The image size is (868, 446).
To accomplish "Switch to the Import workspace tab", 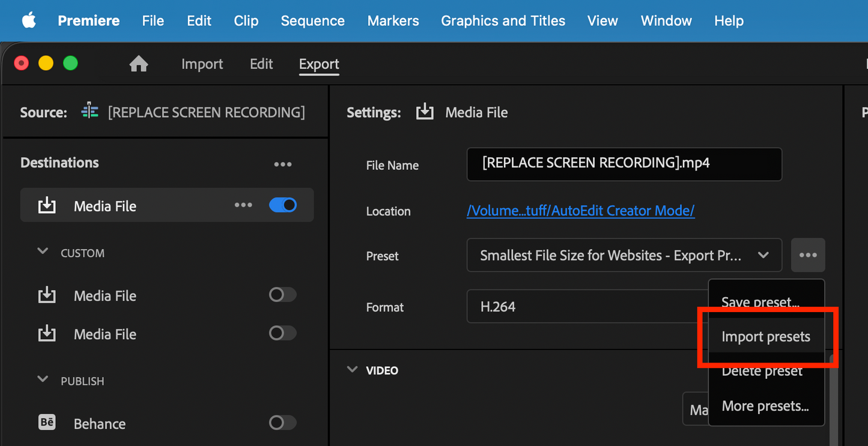I will pos(202,64).
